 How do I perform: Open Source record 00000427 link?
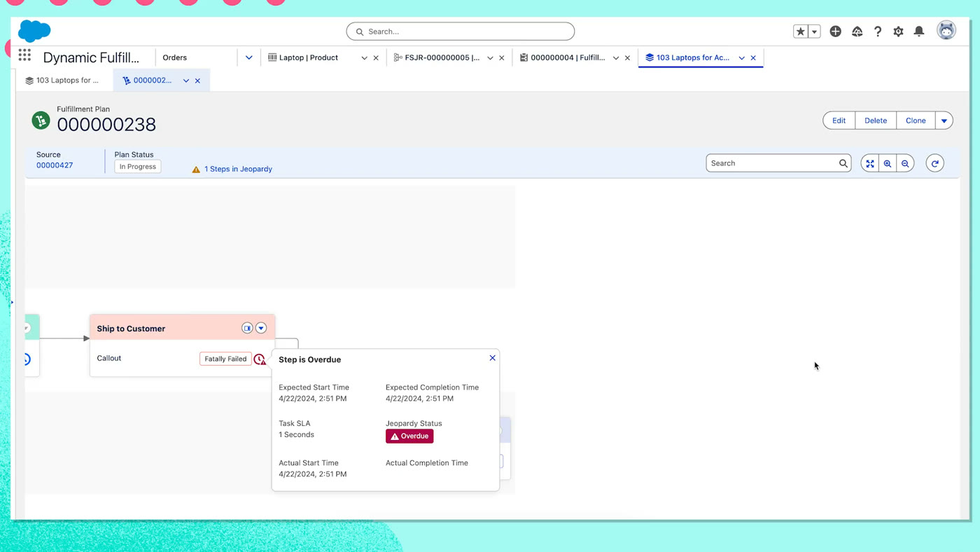tap(55, 165)
